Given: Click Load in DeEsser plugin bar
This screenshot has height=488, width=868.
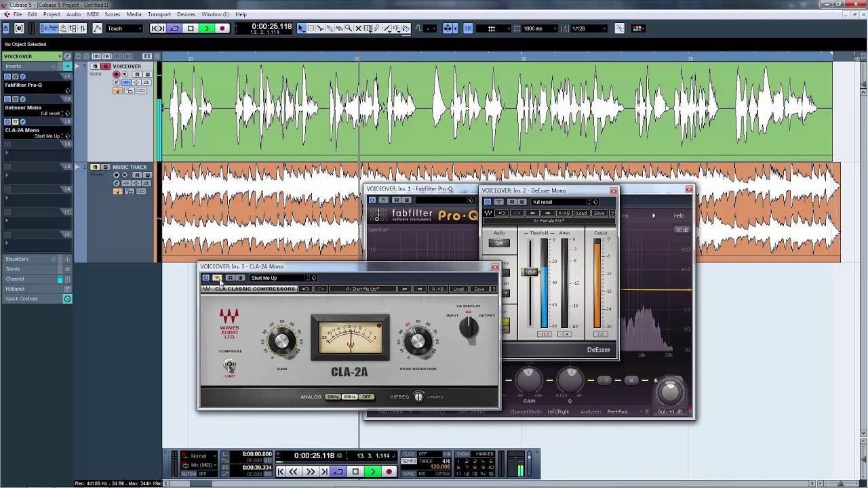Looking at the screenshot, I should click(581, 213).
